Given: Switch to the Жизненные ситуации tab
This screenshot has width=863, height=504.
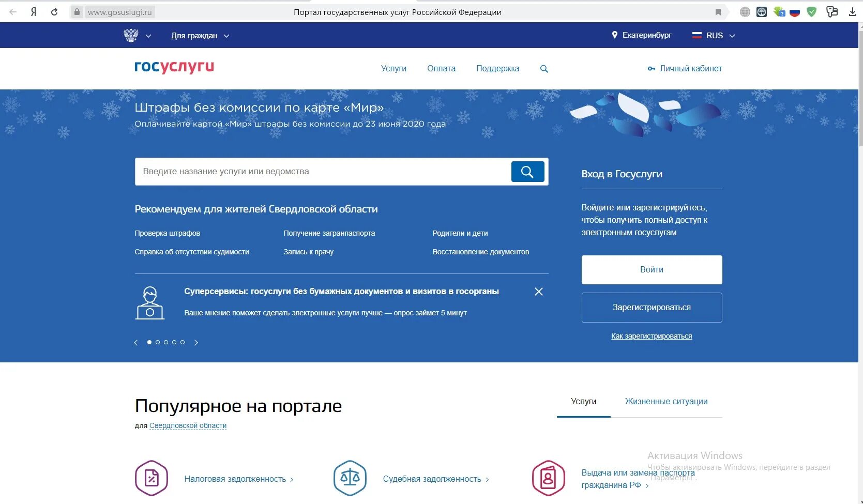Looking at the screenshot, I should pos(666,402).
